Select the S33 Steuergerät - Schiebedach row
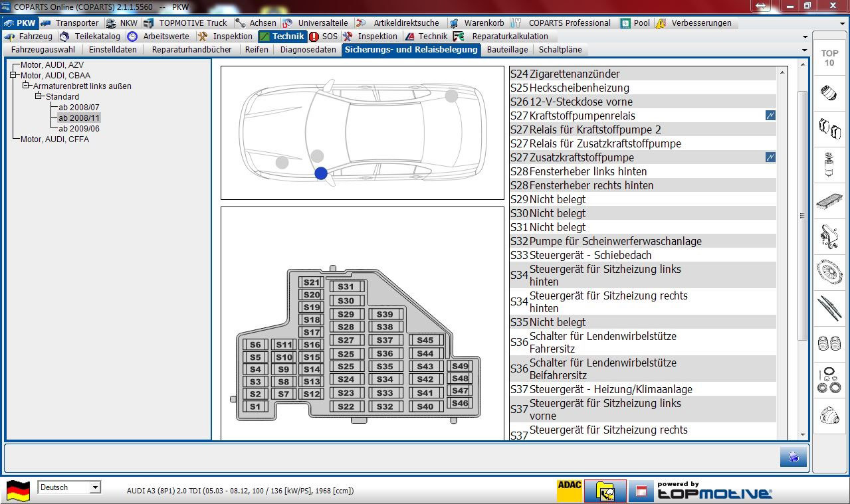This screenshot has height=504, width=850. [x=643, y=255]
